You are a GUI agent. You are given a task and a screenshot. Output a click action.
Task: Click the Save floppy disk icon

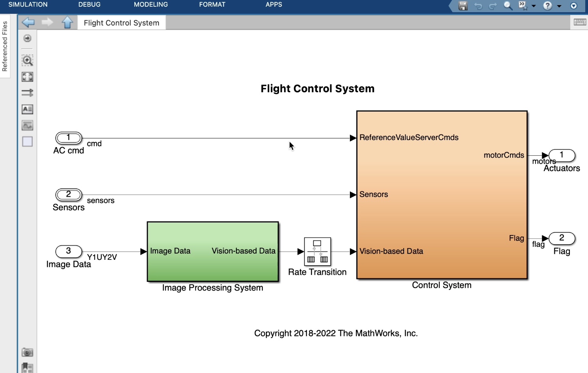pyautogui.click(x=463, y=6)
